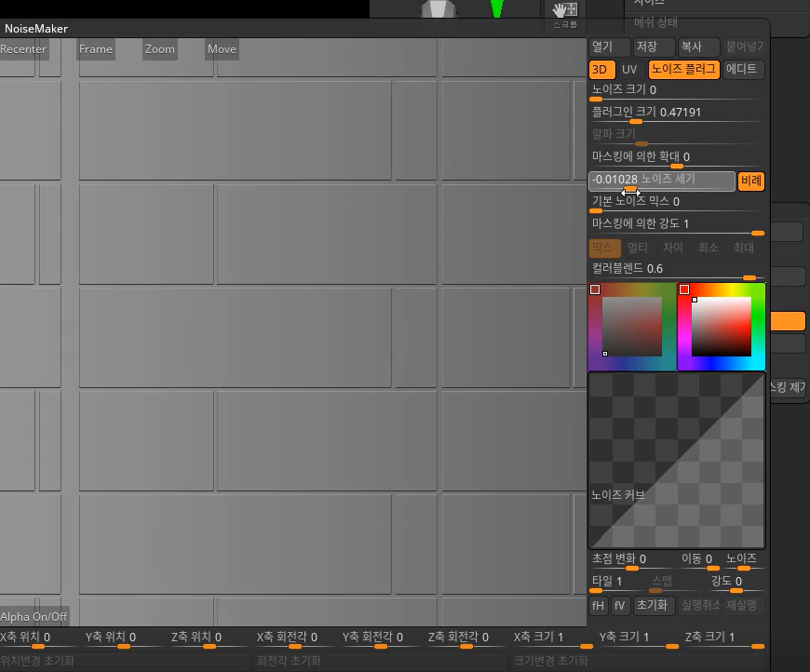Toggle Alpha On/Off in the preview
The height and width of the screenshot is (672, 810).
34,617
